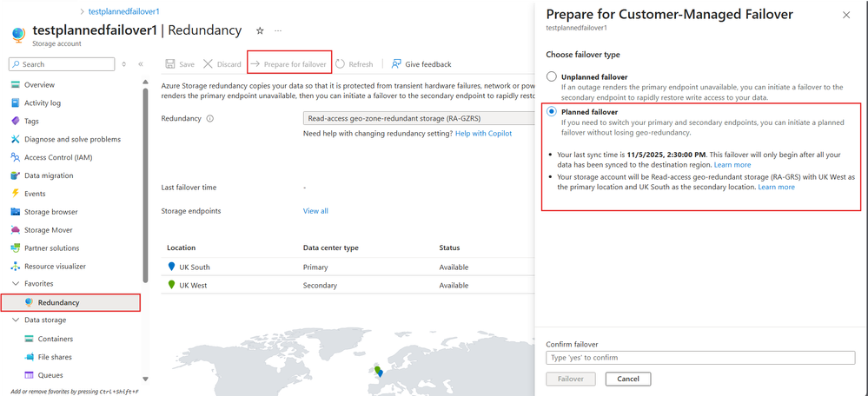Open Containers in the sidebar menu
The height and width of the screenshot is (396, 868).
[56, 339]
